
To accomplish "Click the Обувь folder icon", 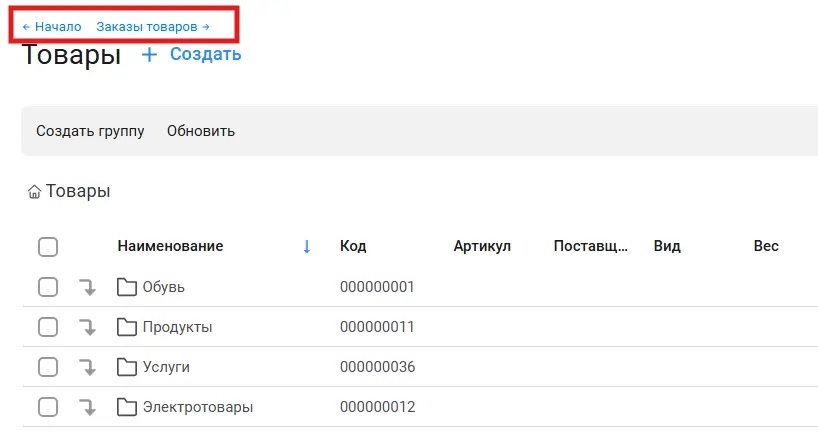I will [127, 287].
